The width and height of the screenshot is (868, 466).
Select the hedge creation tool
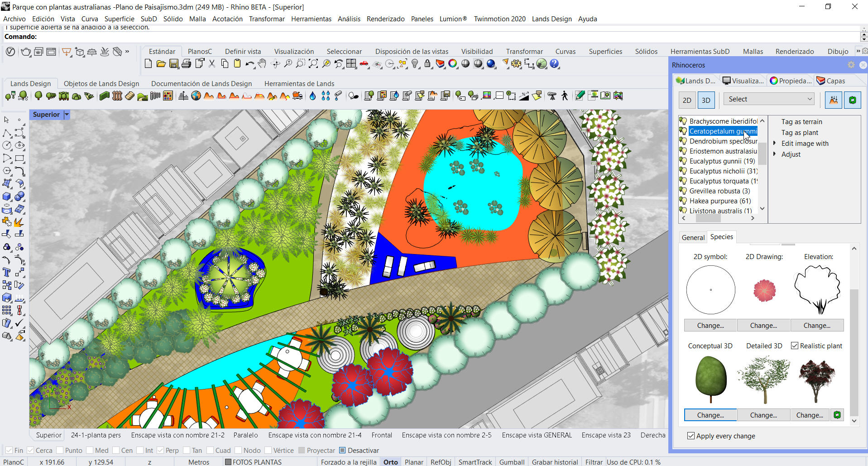coord(104,96)
